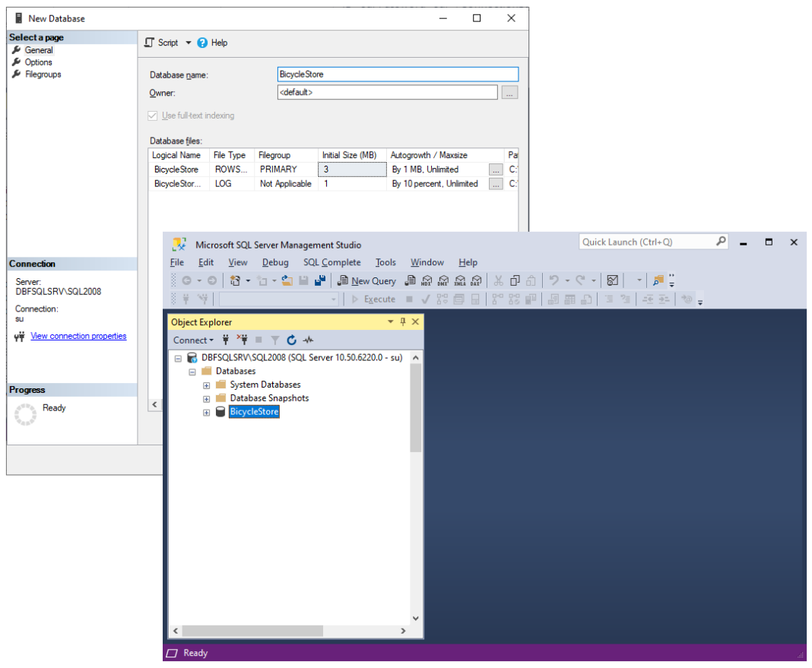Click the Activity Monitor pulse icon in Object Explorer

pyautogui.click(x=308, y=340)
